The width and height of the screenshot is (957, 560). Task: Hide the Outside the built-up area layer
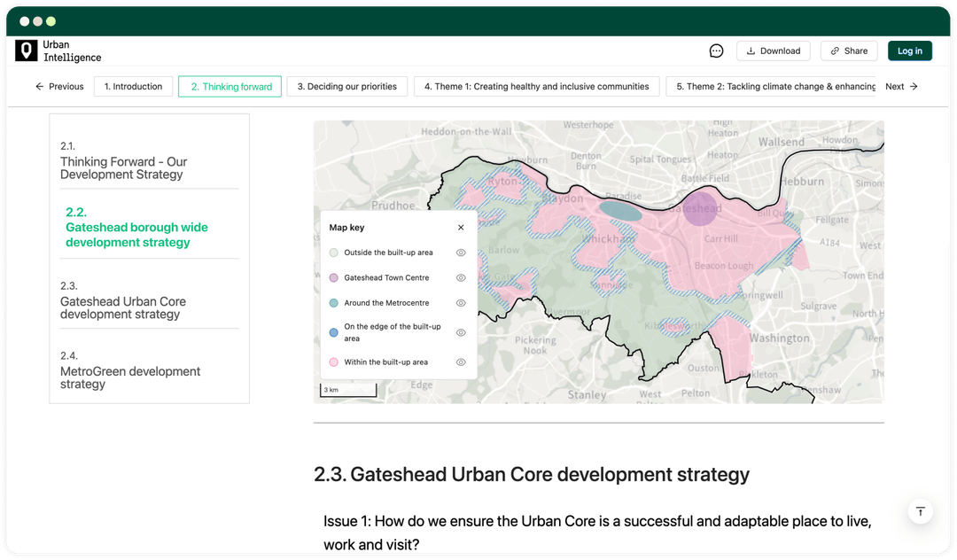[461, 253]
